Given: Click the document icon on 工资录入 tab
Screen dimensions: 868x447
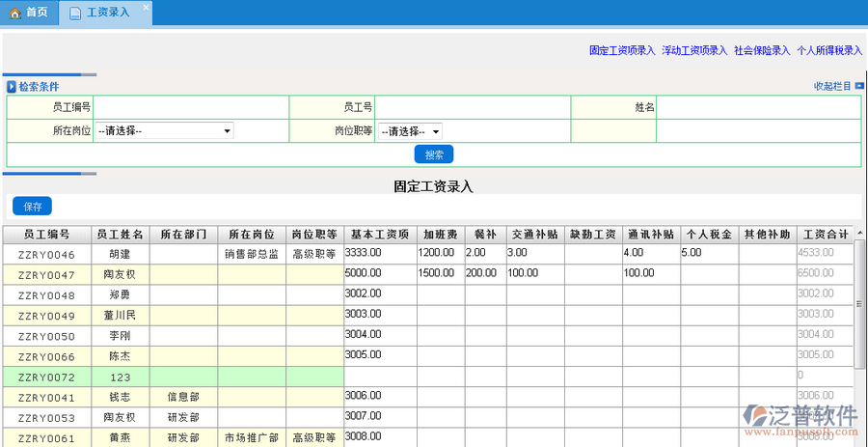Looking at the screenshot, I should click(x=74, y=13).
